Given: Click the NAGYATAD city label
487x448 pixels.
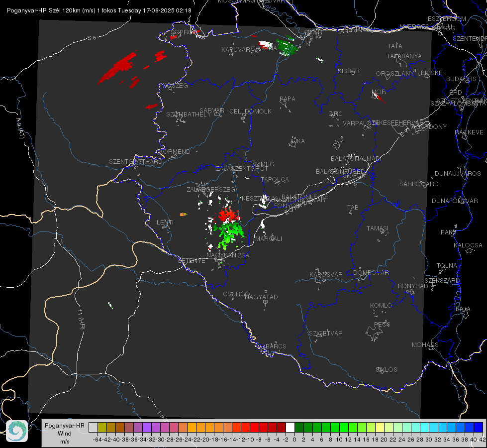Looking at the screenshot, I should [x=261, y=297].
